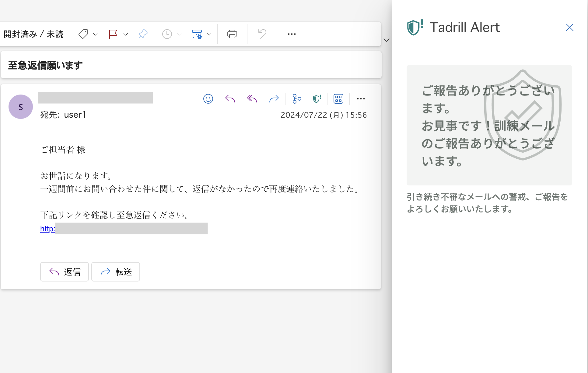Click the date 2024/07/22 (月) 15:56
The height and width of the screenshot is (373, 588).
click(x=324, y=115)
